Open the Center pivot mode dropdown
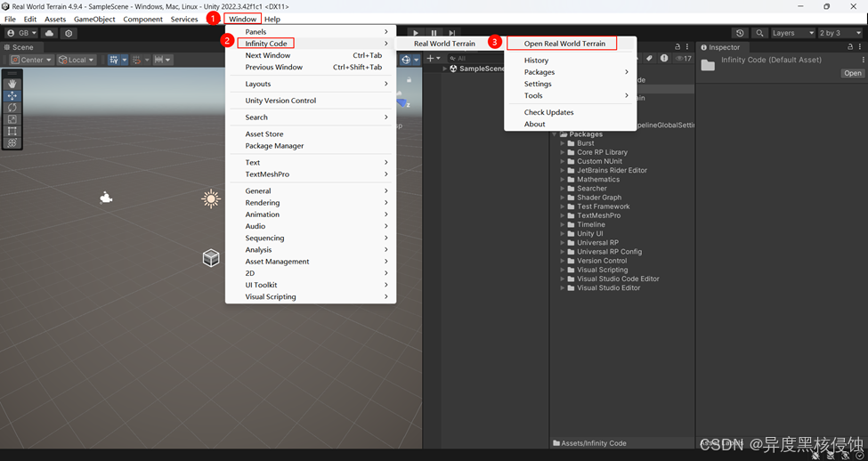The image size is (868, 461). pyautogui.click(x=31, y=60)
